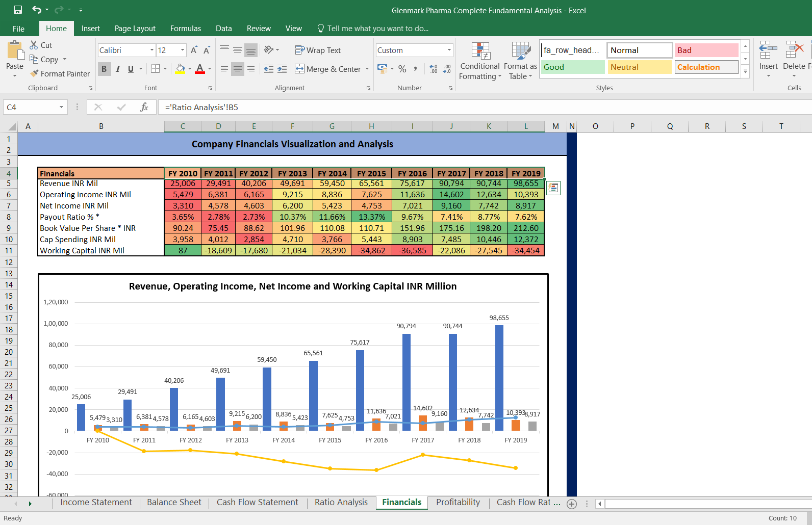This screenshot has width=812, height=525.
Task: Click Increase Decimal icon
Action: (434, 69)
